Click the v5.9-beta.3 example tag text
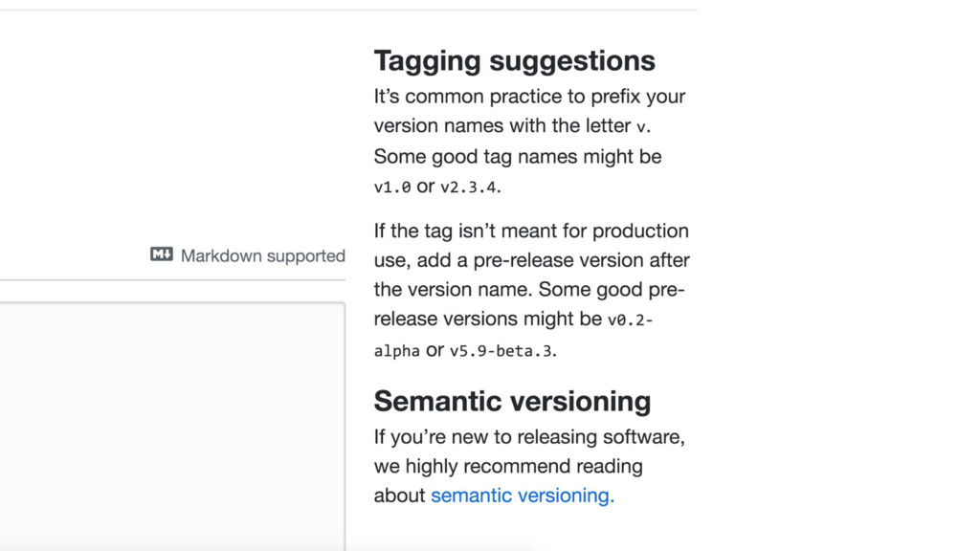 click(501, 350)
